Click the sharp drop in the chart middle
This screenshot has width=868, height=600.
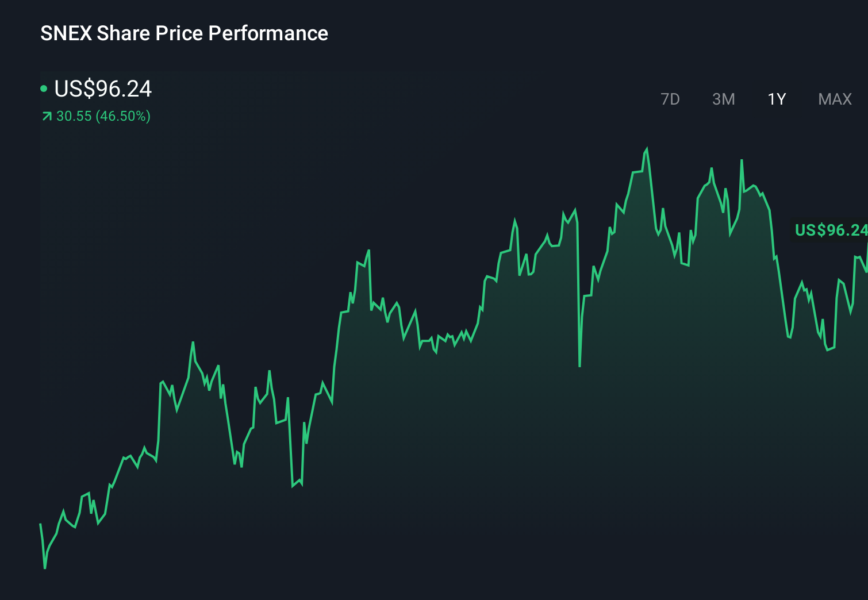click(x=579, y=362)
